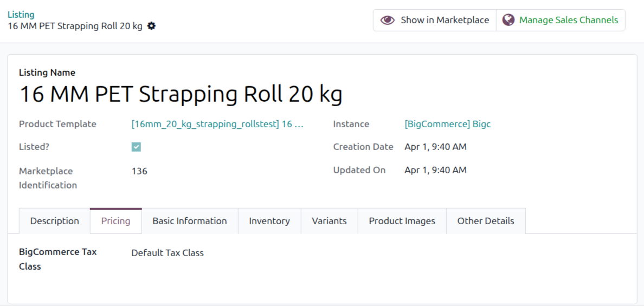This screenshot has height=306, width=644.
Task: Open the gear actions menu beside the title
Action: pyautogui.click(x=152, y=26)
